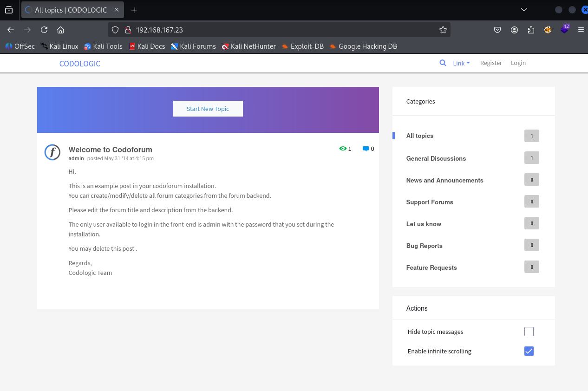
Task: Enable Hide topic messages checkbox
Action: point(529,332)
